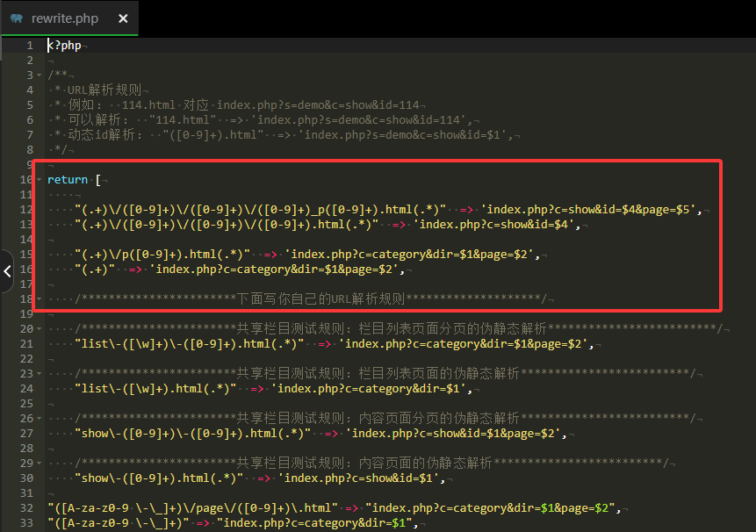The image size is (756, 532).
Task: Close the rewrite.php tab
Action: click(x=123, y=18)
